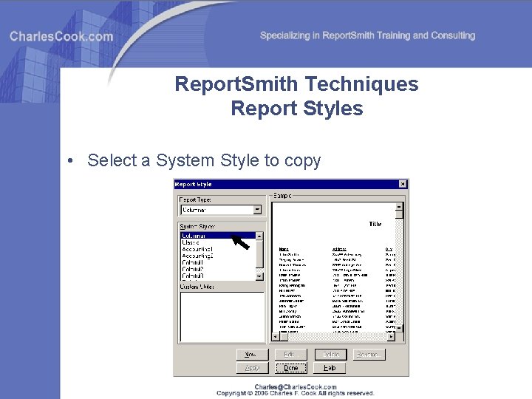Click the CharlesCook.com logo text
The width and height of the screenshot is (532, 399).
[x=61, y=36]
